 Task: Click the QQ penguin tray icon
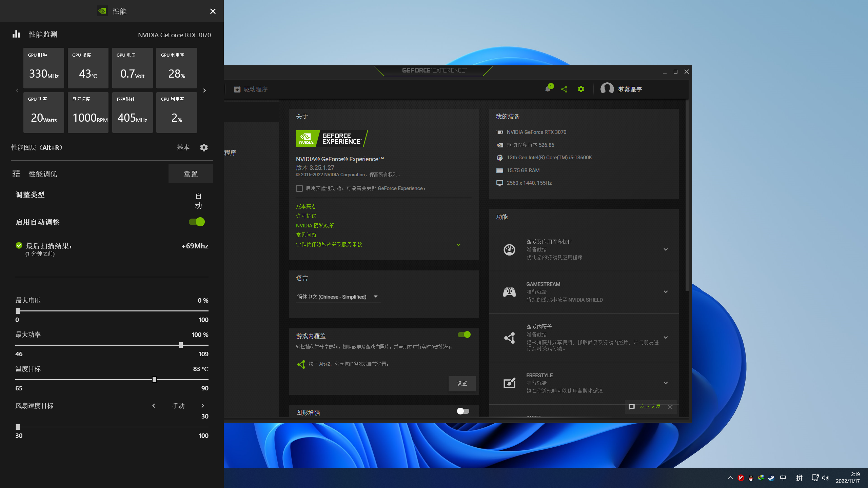coord(751,478)
